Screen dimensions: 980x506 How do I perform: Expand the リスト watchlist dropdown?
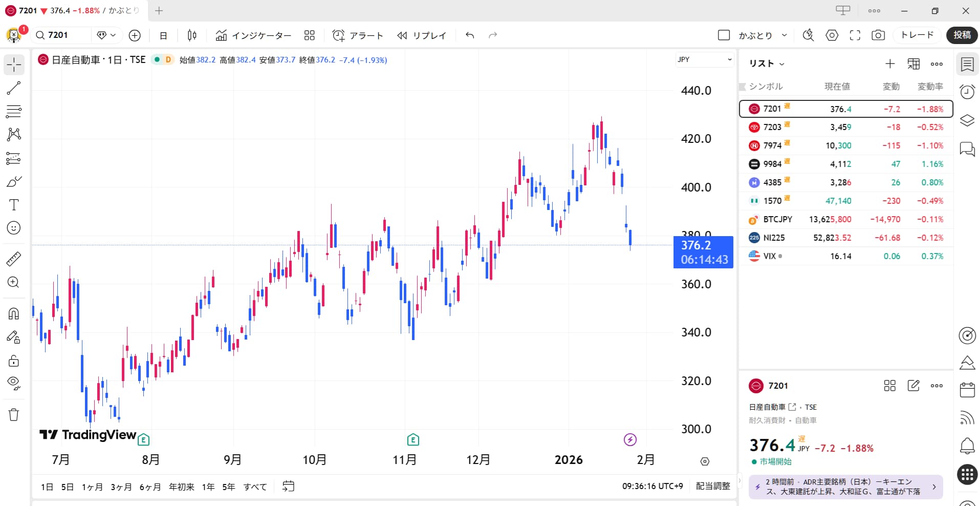766,64
